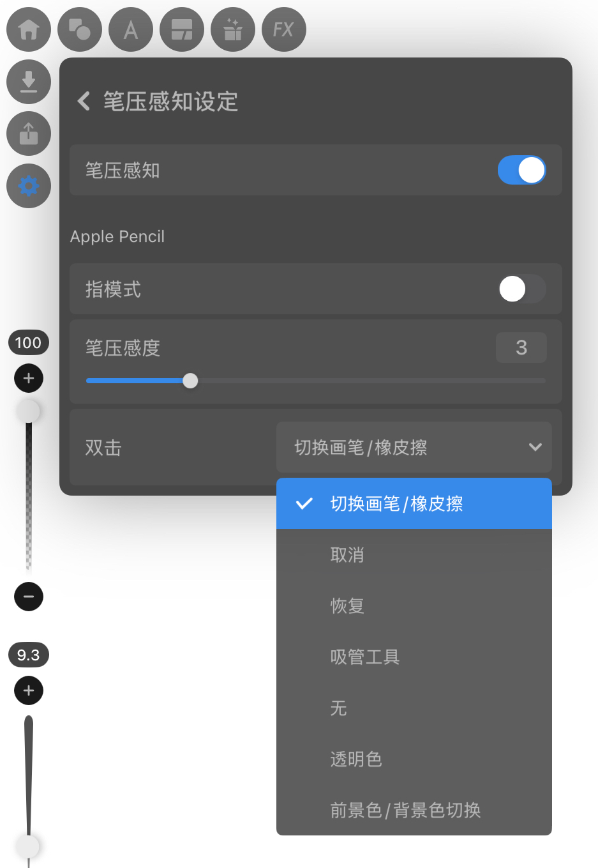Disable the 笔压感知 switch
Viewport: 598px width, 868px height.
(x=521, y=170)
